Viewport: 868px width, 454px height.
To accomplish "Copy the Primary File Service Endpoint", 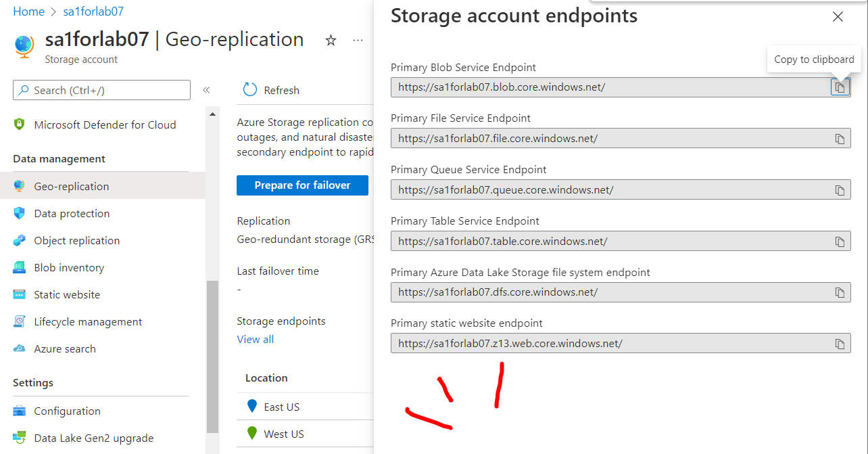I will click(840, 139).
